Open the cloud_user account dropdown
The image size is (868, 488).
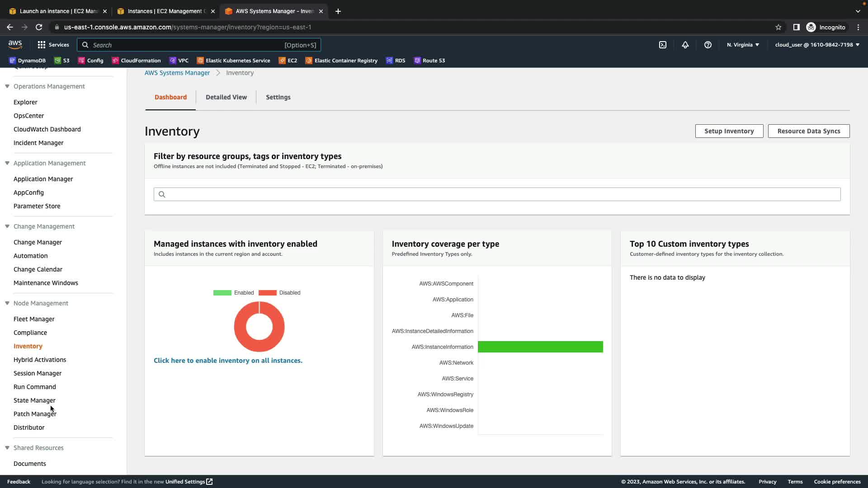pos(817,45)
